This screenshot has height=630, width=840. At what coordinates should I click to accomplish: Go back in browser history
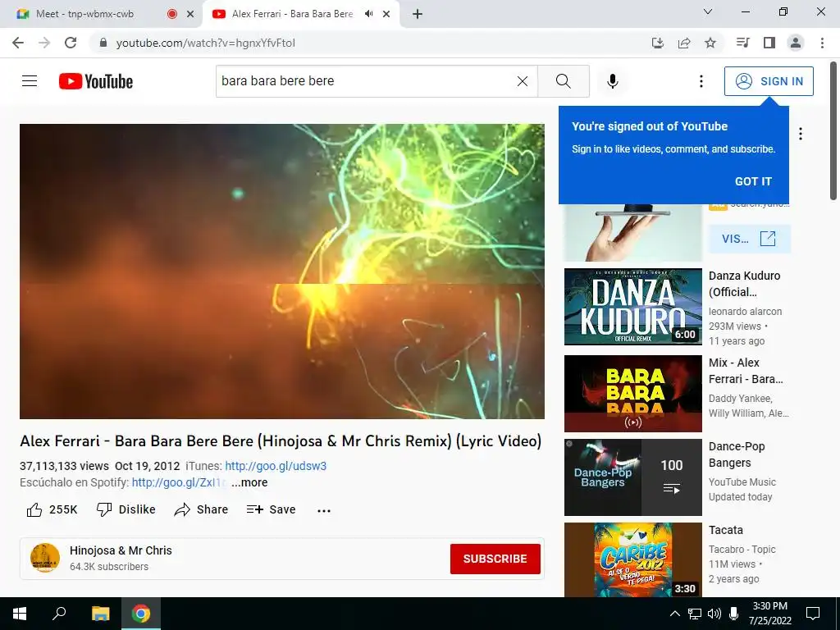[x=18, y=43]
